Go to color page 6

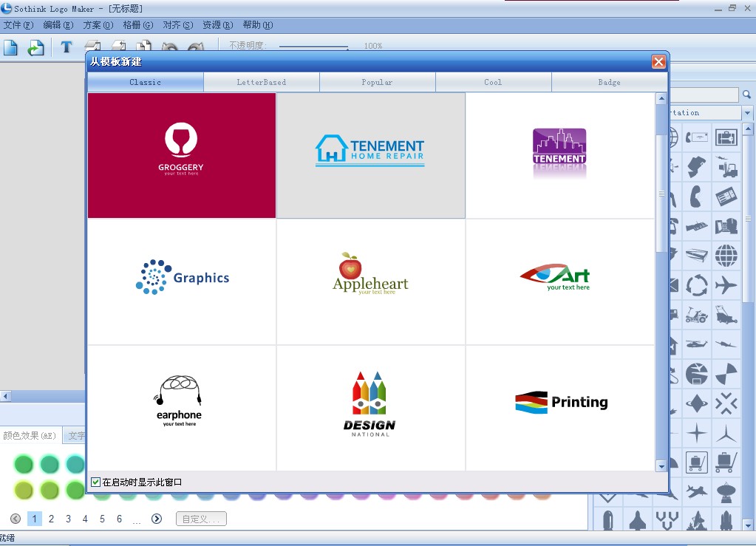[x=119, y=519]
